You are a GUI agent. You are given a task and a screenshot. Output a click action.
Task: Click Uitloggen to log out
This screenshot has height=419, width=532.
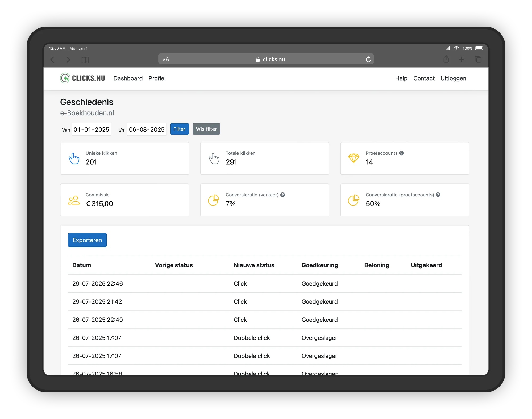point(453,78)
